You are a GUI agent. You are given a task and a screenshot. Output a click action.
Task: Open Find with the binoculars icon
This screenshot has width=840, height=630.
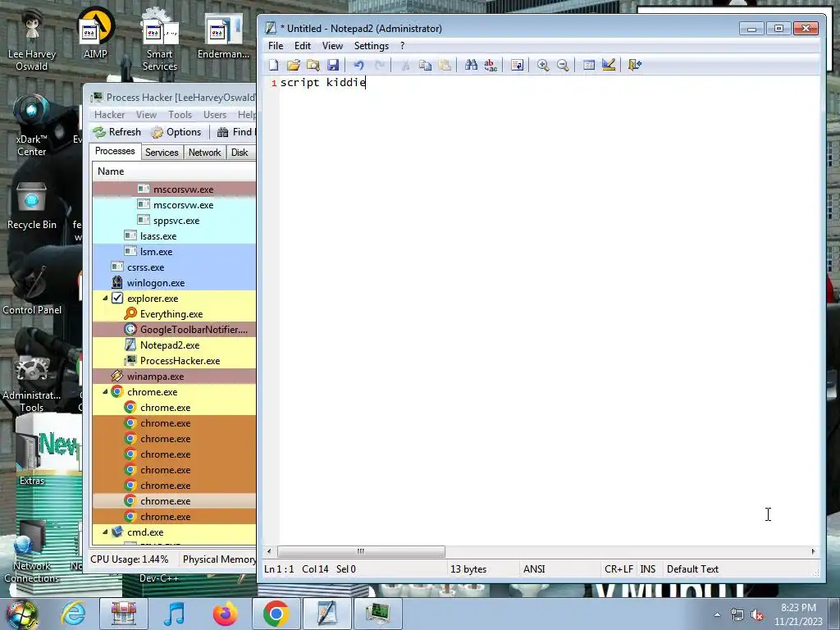pos(471,66)
